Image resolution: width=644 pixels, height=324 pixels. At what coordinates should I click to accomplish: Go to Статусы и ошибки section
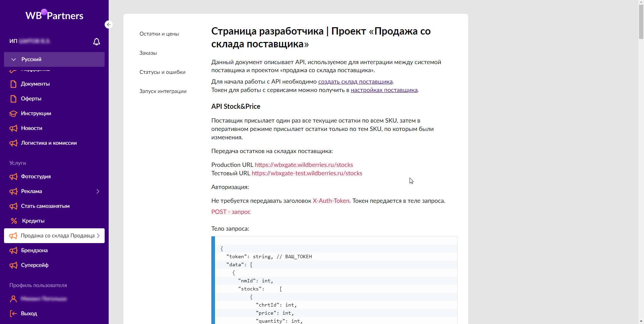(x=162, y=72)
